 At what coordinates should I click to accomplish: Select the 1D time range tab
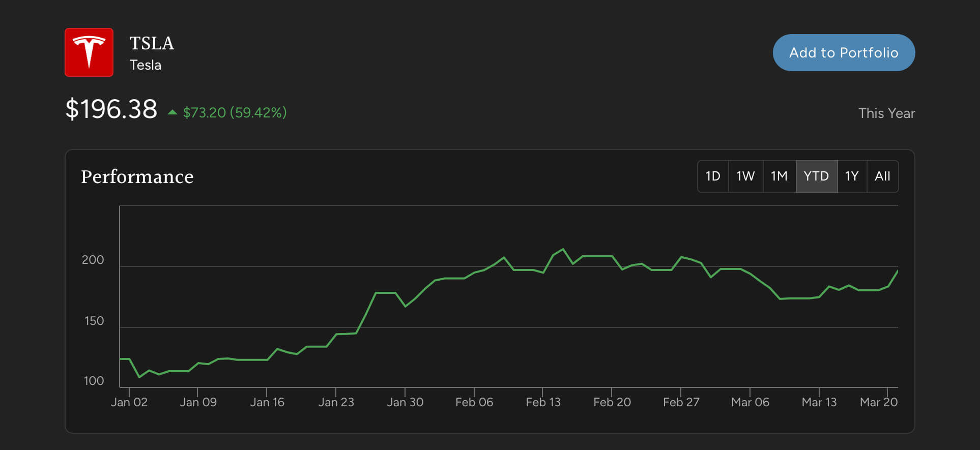(713, 176)
